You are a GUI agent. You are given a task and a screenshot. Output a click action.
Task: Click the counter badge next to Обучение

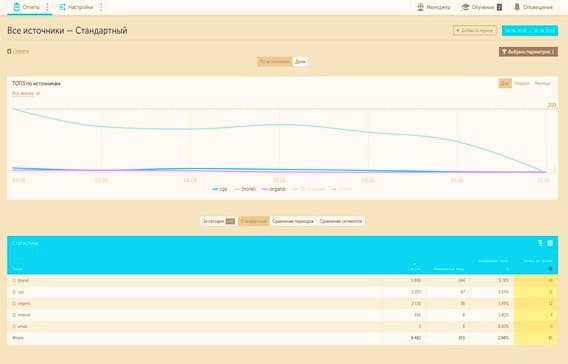click(499, 7)
